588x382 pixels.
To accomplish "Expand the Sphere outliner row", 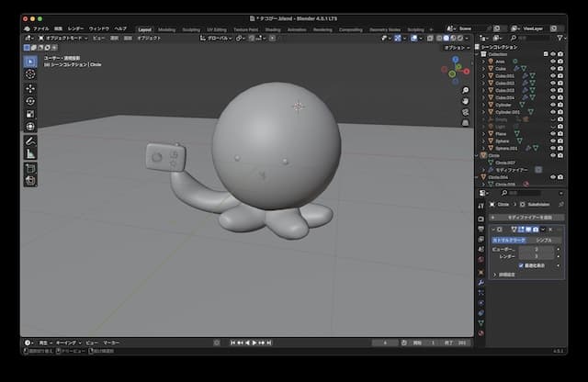I will 484,140.
